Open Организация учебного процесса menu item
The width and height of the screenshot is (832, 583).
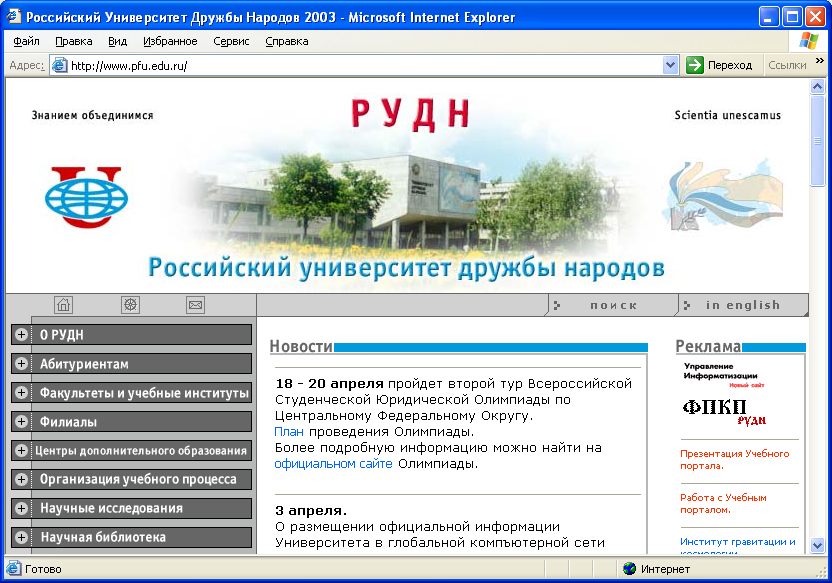[141, 480]
